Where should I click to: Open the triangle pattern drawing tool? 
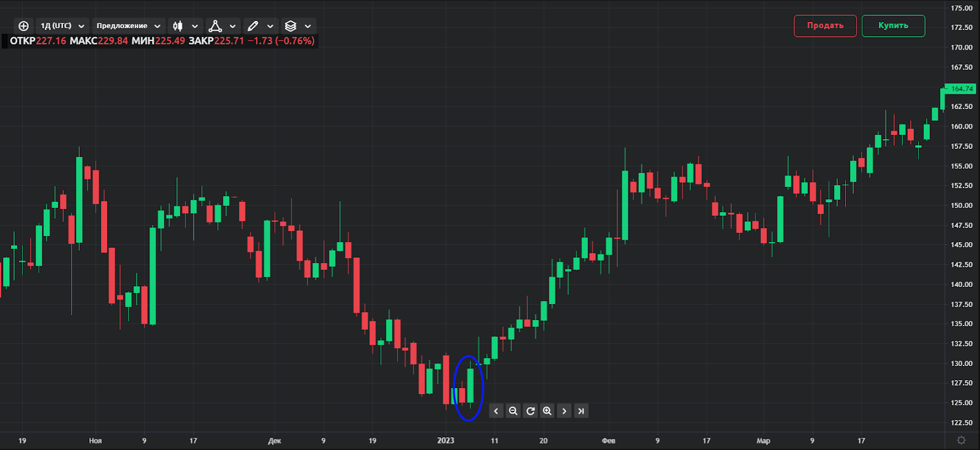215,26
